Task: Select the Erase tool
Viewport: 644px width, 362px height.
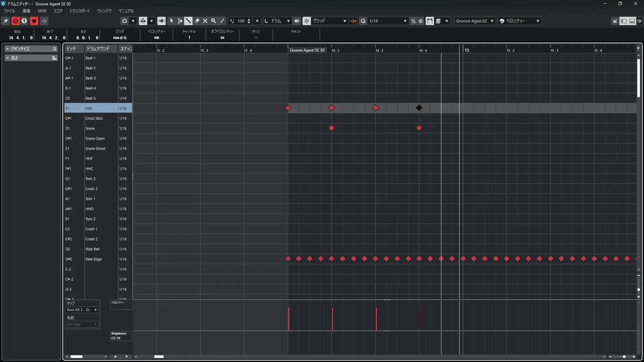Action: pos(197,21)
